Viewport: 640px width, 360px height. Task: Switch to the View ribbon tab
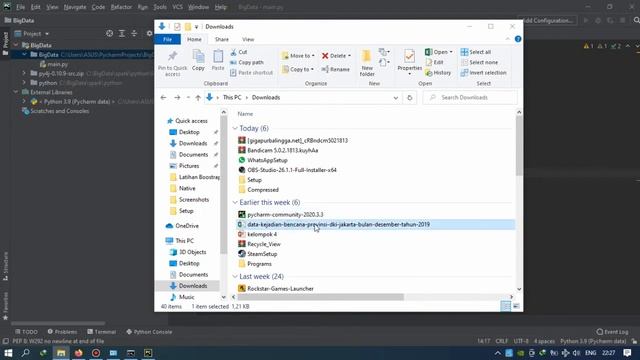point(248,39)
